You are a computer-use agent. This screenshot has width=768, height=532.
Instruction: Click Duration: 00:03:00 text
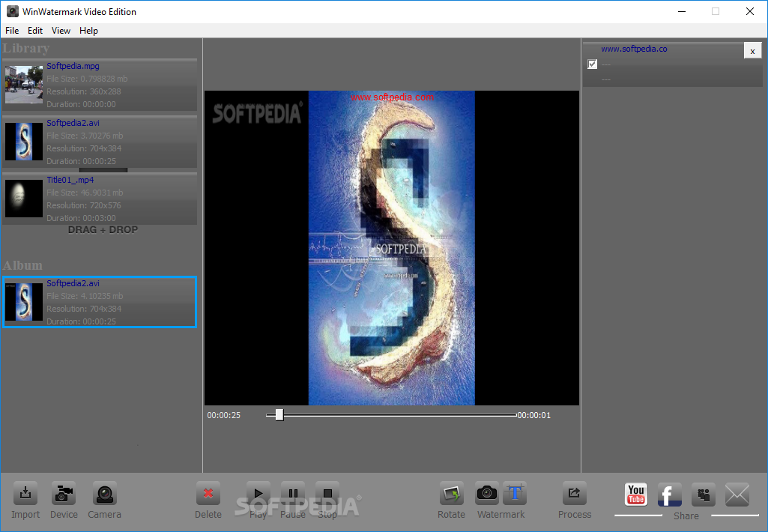pyautogui.click(x=82, y=218)
